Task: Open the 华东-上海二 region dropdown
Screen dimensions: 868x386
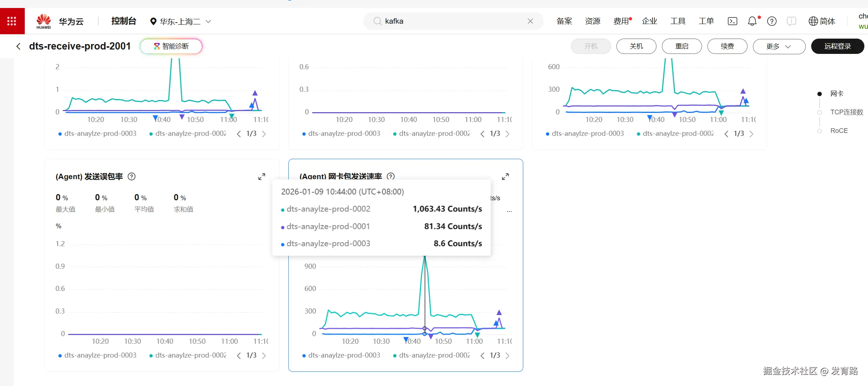Action: click(181, 21)
